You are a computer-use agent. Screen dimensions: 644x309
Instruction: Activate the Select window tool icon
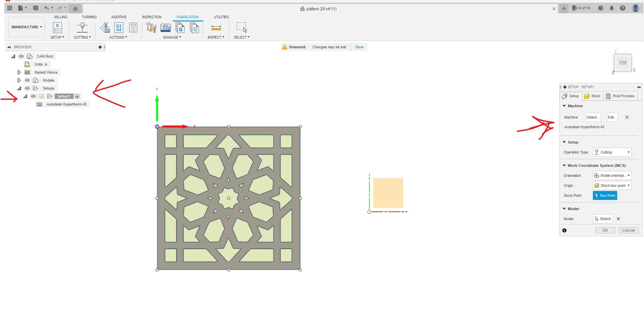click(x=242, y=27)
